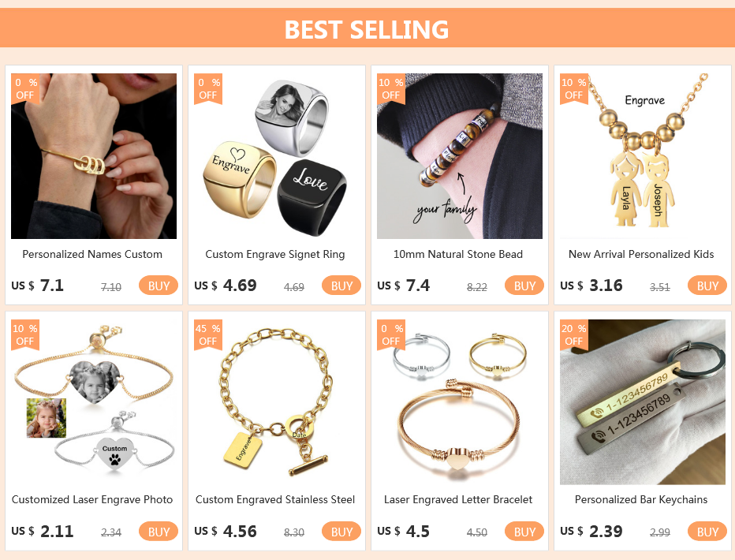Buy the US $4.5 letter bracelet

[524, 532]
